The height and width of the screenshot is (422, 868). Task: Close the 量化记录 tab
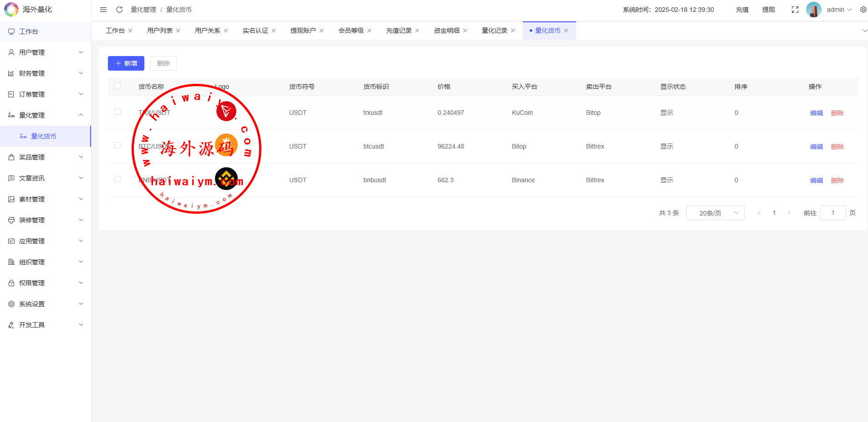[513, 31]
